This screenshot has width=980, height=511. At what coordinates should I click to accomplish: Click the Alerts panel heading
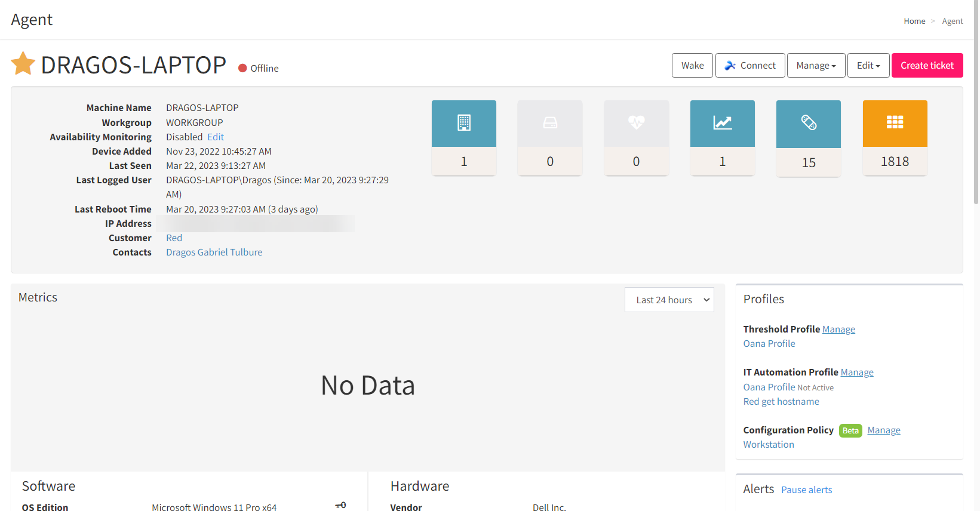coord(758,489)
